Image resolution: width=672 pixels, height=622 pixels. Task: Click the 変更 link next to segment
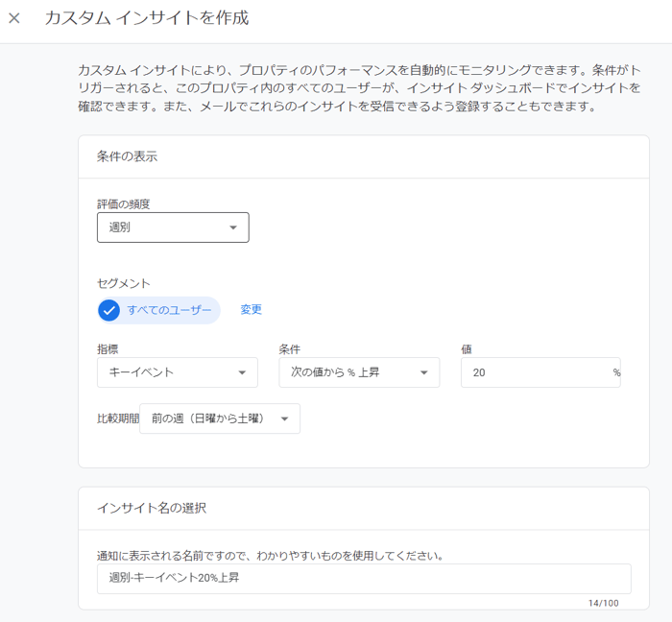251,309
